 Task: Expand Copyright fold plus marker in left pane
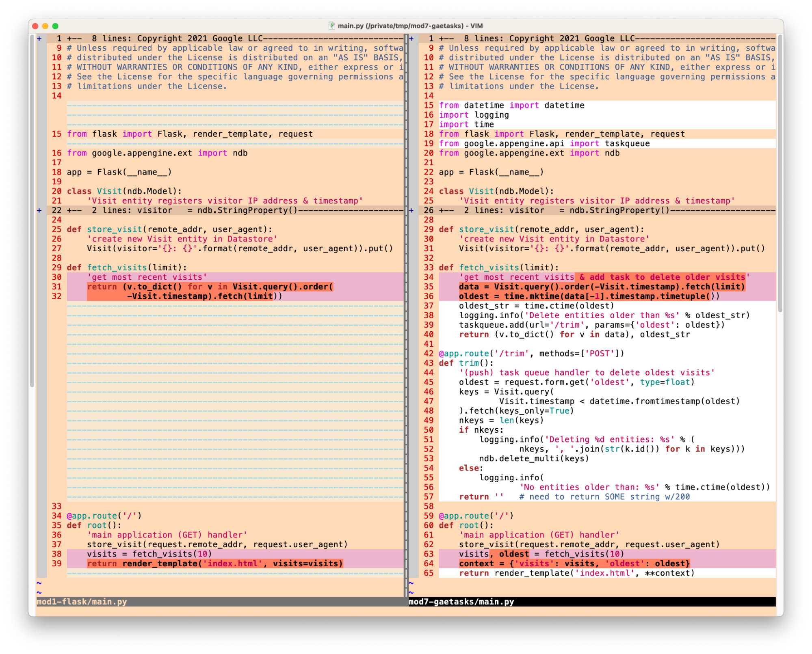(x=39, y=39)
